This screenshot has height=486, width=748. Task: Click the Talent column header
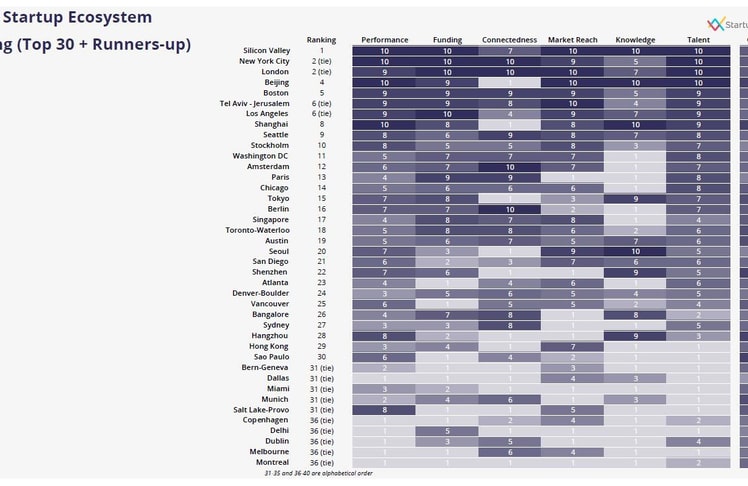point(699,40)
